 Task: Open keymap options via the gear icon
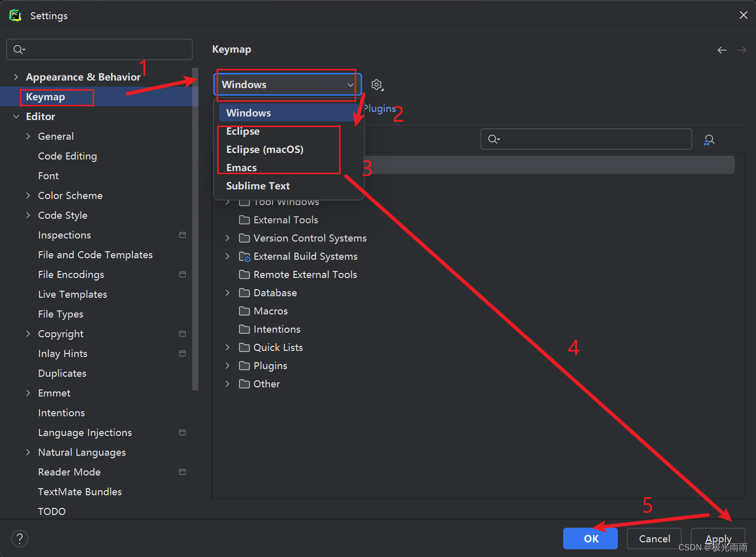tap(376, 85)
